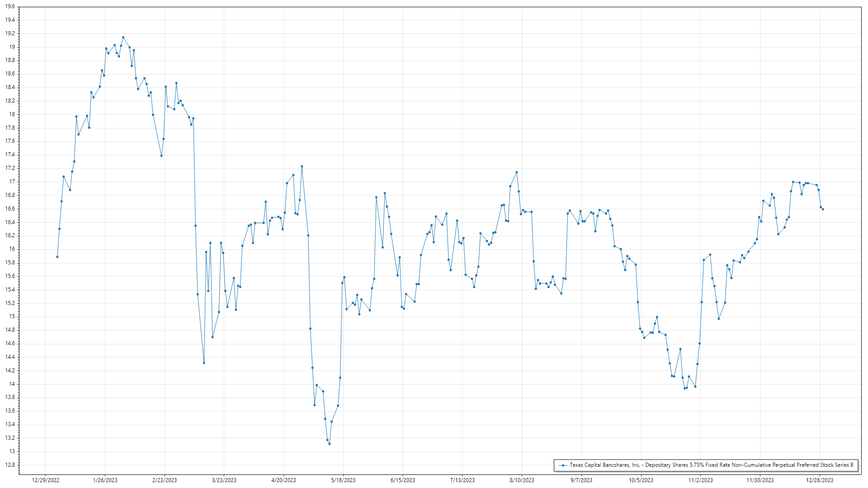This screenshot has height=488, width=868.
Task: Click the legend's blue line marker icon
Action: (563, 465)
